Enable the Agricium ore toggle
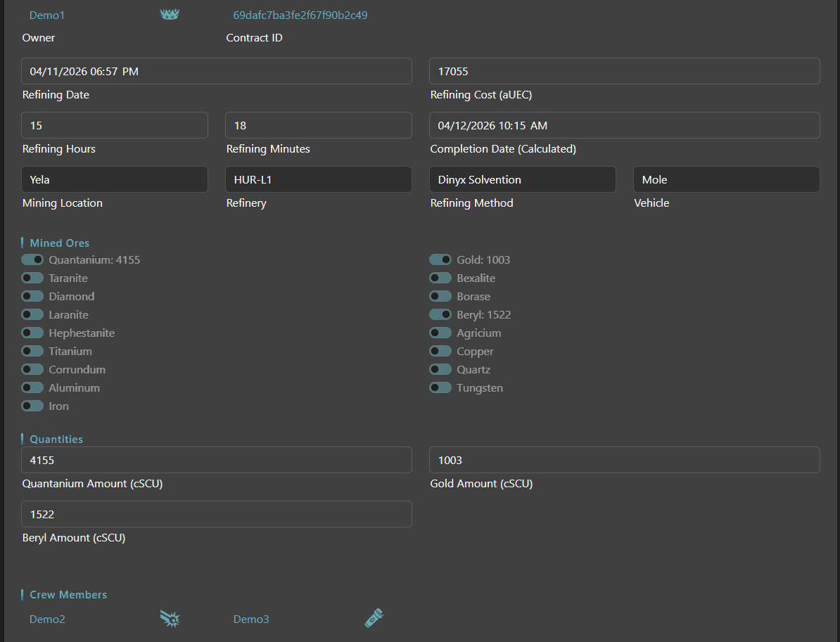The image size is (840, 642). coord(440,333)
